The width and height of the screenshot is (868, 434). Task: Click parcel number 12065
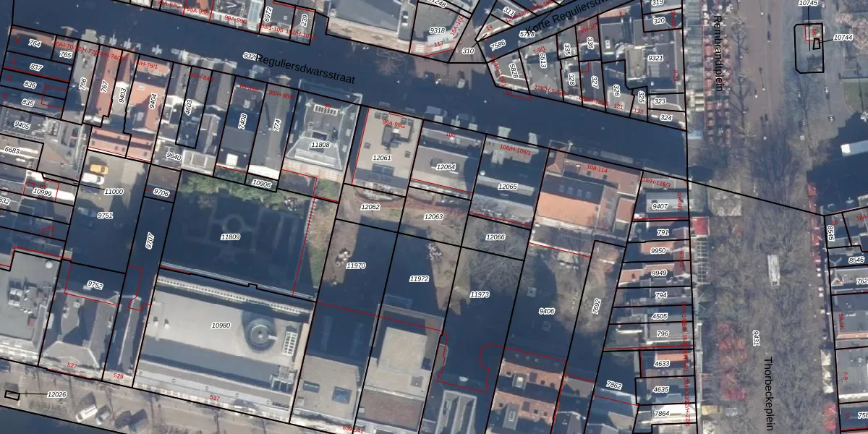click(x=508, y=187)
